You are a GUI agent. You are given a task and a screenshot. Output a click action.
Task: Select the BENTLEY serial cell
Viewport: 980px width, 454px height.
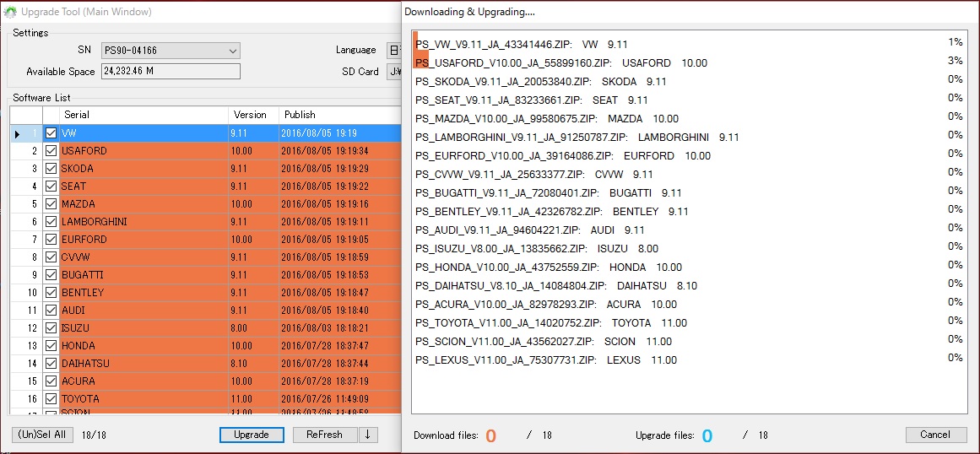(x=144, y=292)
